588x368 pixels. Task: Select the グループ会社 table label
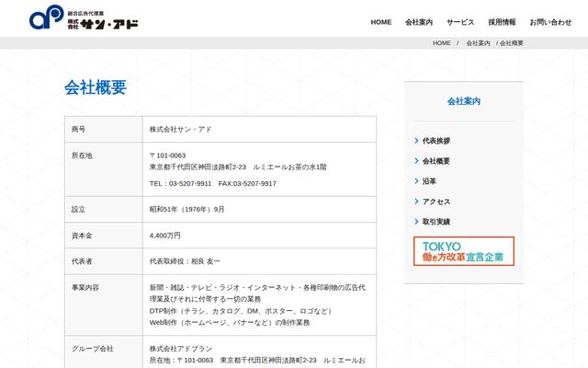click(92, 349)
